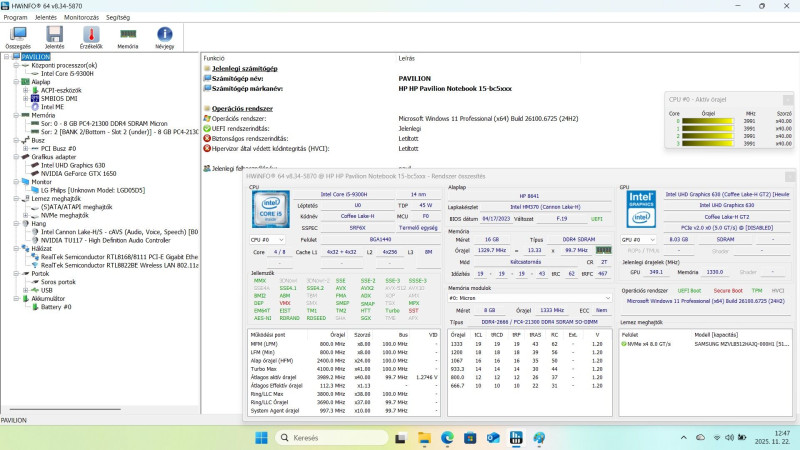Expand the NVMe meghajtók node
The width and height of the screenshot is (800, 450).
(26, 215)
